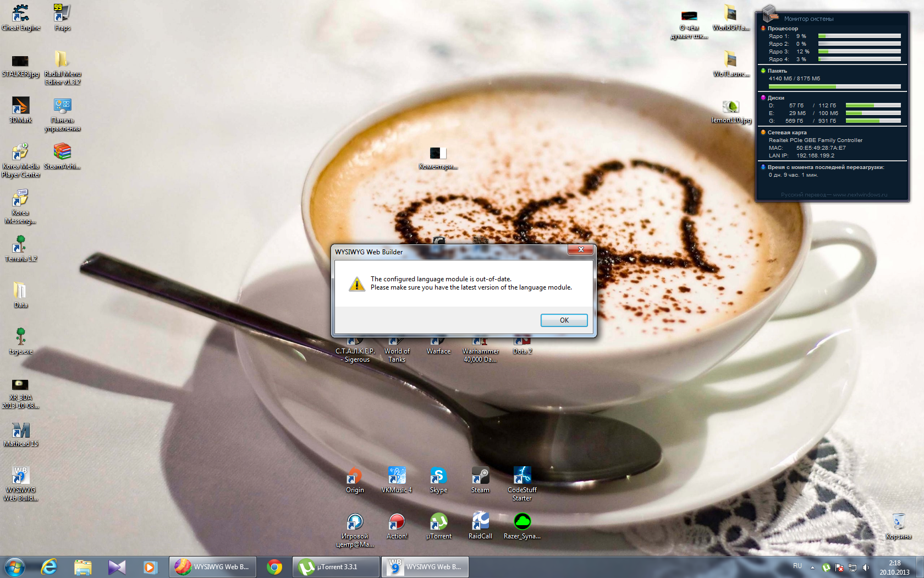Select STALKER.jpg file on desktop
Image resolution: width=924 pixels, height=578 pixels.
20,65
